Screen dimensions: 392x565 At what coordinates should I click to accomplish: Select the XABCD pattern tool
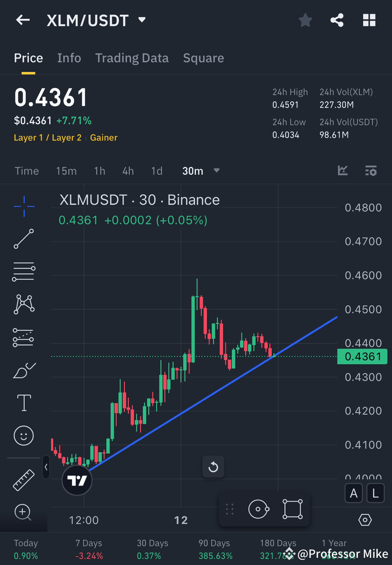click(x=24, y=304)
